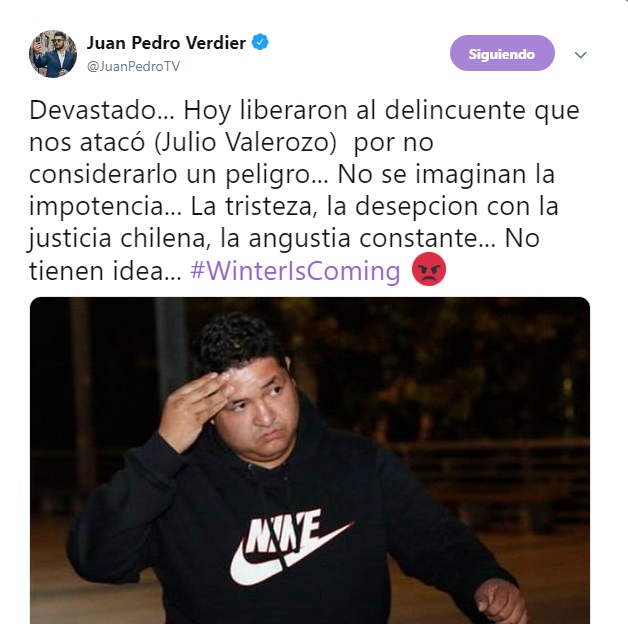Click the Nike logo on the hoodie
Screen dimensions: 628x624
click(290, 547)
